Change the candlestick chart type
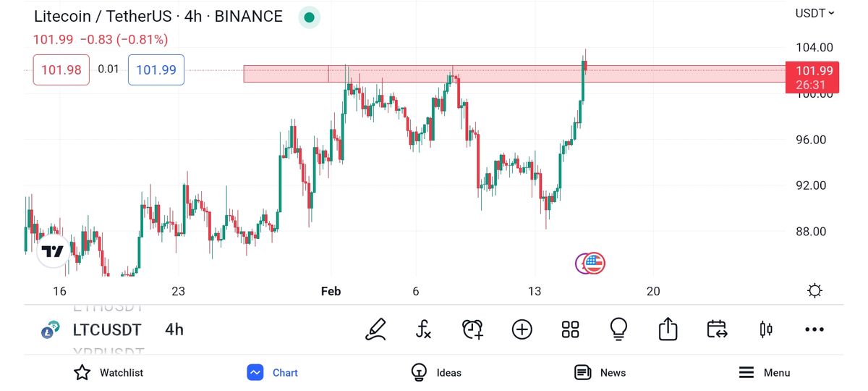The image size is (868, 391). [x=766, y=329]
